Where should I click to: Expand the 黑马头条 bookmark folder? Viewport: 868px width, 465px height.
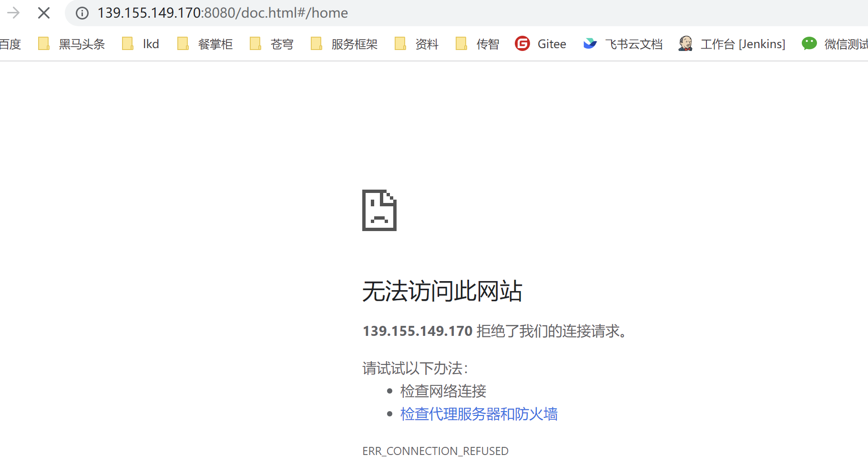point(71,44)
